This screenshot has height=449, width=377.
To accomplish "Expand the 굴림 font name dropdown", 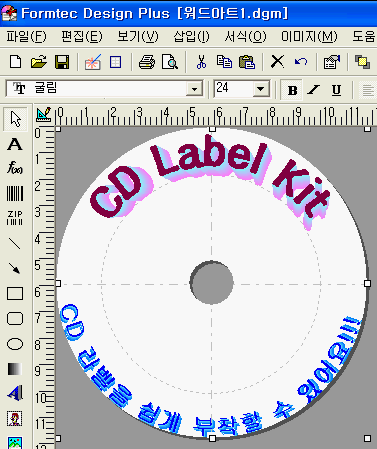I will click(x=194, y=89).
